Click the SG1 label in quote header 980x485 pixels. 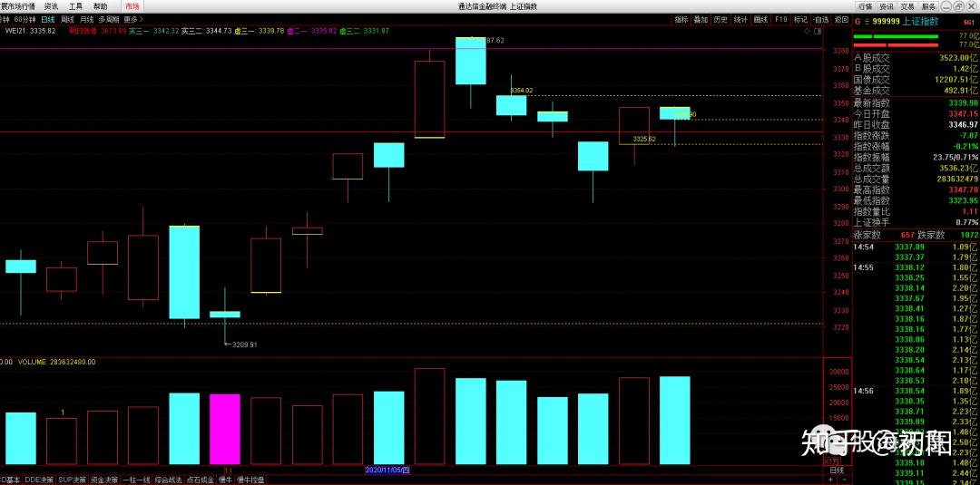click(967, 21)
